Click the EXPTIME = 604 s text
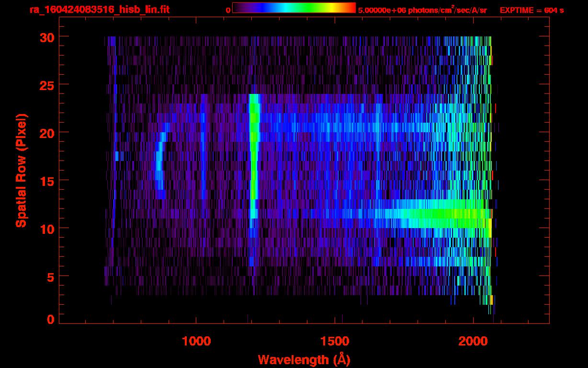Viewport: 588px width, 368px height. (x=531, y=10)
